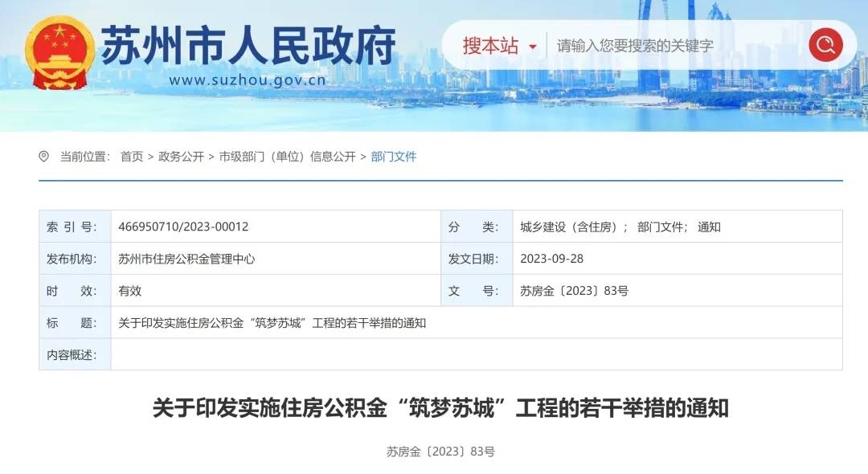Click the location pin icon before 当前位置
This screenshot has width=868, height=474.
click(44, 157)
